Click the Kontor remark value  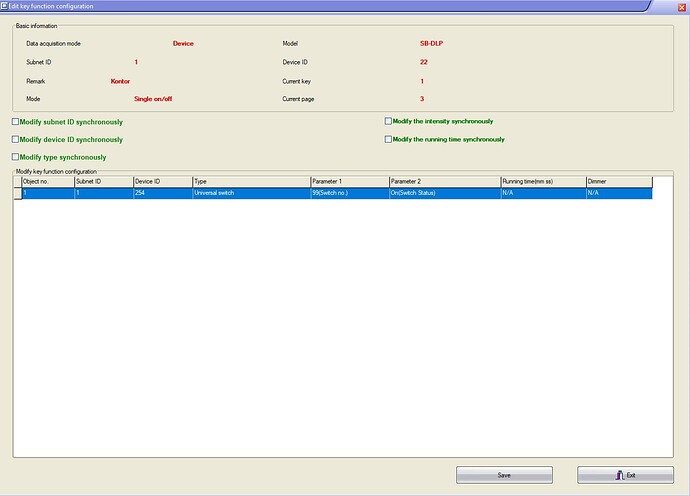point(120,81)
